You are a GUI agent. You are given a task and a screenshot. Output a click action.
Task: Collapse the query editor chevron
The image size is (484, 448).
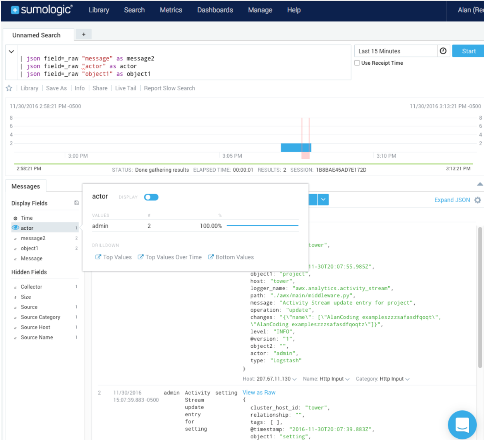pos(11,52)
